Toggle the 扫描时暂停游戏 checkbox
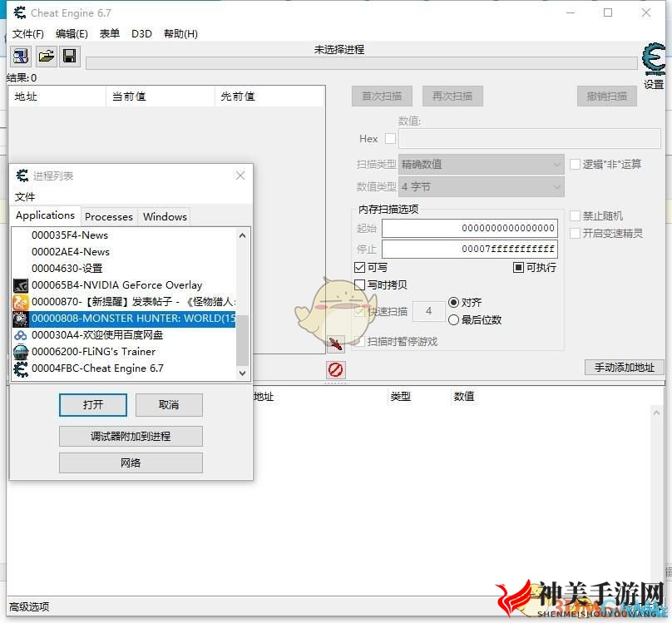Image resolution: width=672 pixels, height=623 pixels. [x=360, y=342]
